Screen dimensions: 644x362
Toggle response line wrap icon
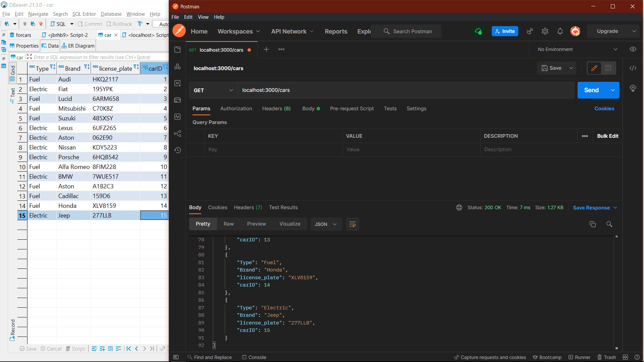coord(353,224)
